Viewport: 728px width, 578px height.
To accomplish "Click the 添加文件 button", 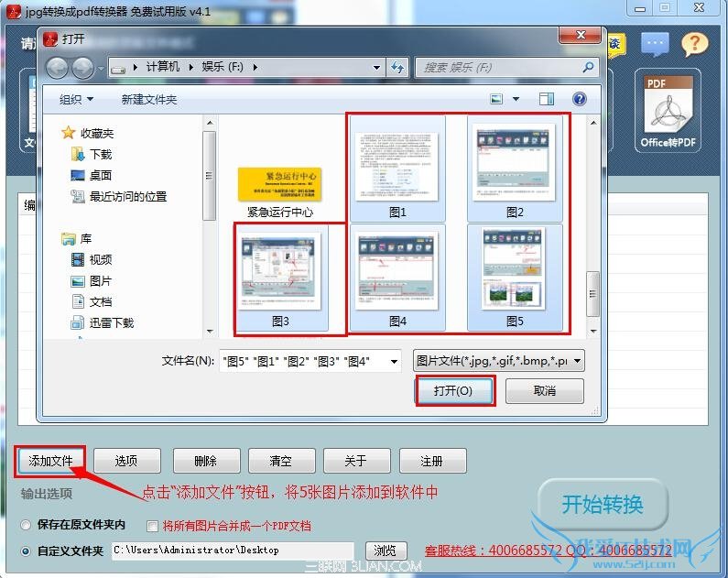I will click(x=50, y=461).
